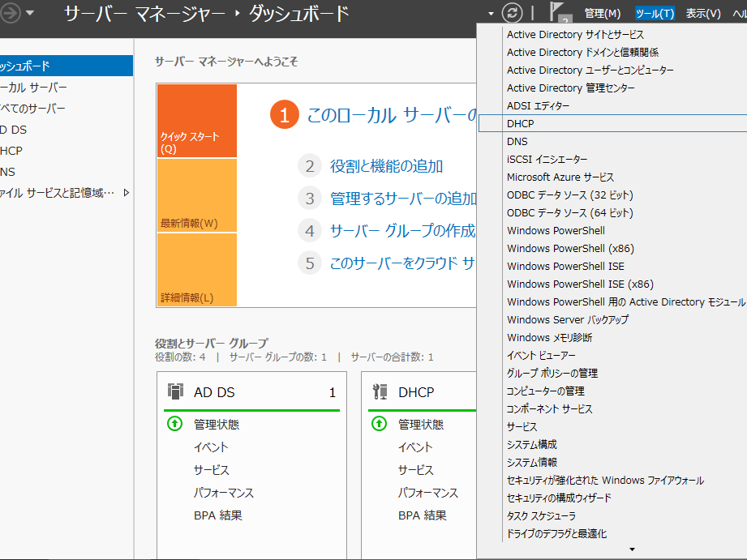Click the 詳細情報(L) tile
The height and width of the screenshot is (560, 747).
coord(197,270)
